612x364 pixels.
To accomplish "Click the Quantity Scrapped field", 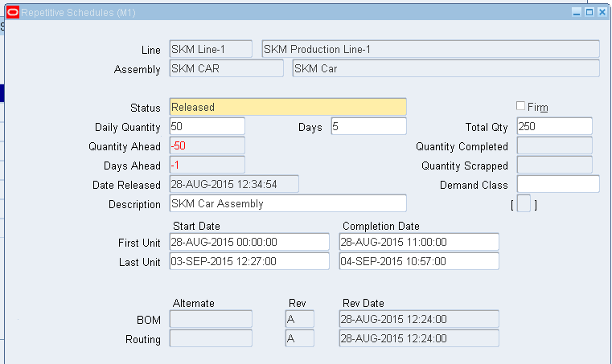I will click(x=554, y=165).
